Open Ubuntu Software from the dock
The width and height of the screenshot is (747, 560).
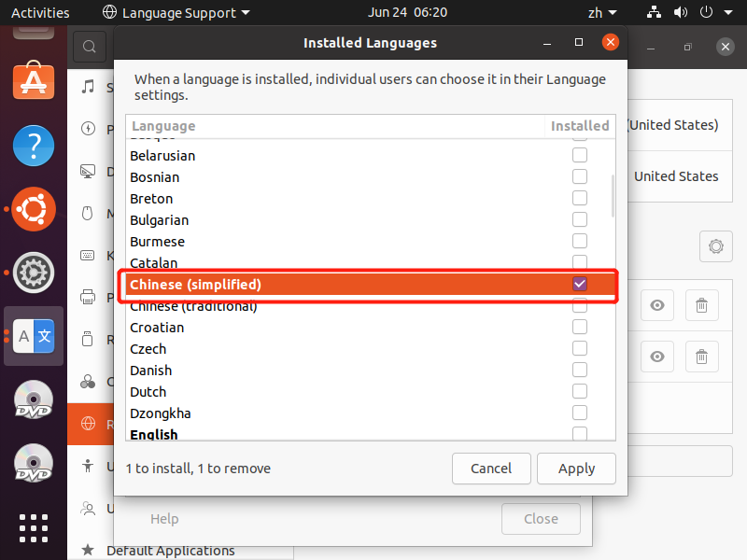[x=34, y=82]
